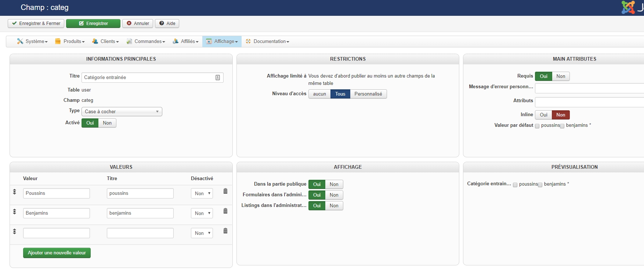644x279 pixels.
Task: Check poussins default value checkbox
Action: point(537,126)
